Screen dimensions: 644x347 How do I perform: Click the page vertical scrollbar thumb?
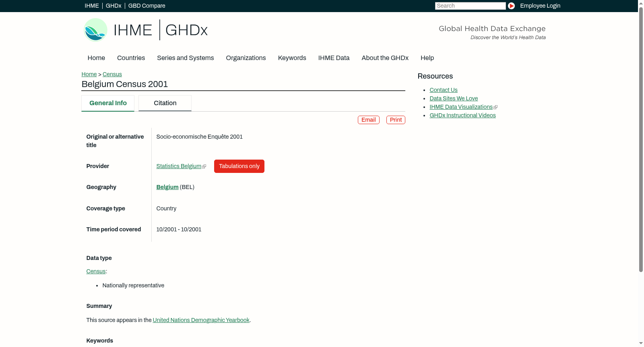tap(641, 139)
